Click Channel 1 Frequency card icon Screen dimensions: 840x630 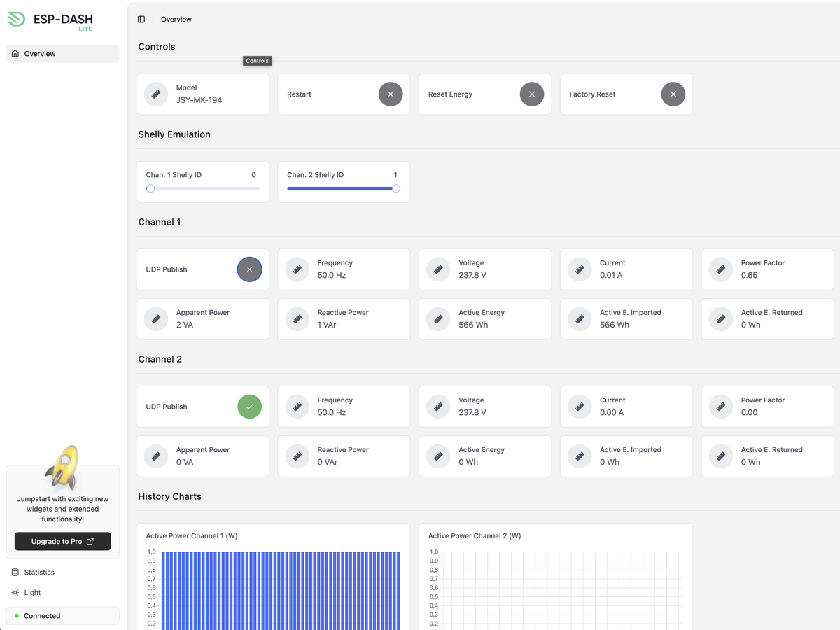tap(297, 269)
